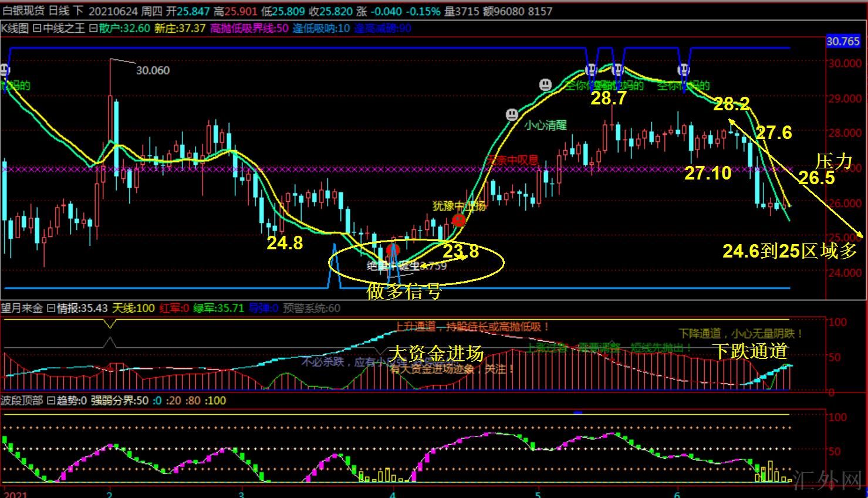Screen dimensions: 868x498
Task: Select the 中线之王 indicator name
Action: (x=64, y=28)
